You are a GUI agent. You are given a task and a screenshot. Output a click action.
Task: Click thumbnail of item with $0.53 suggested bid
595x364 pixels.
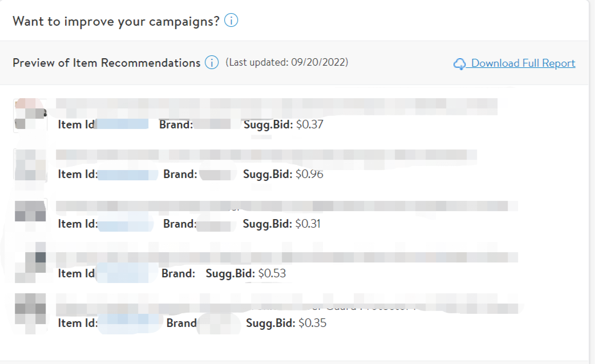point(30,264)
